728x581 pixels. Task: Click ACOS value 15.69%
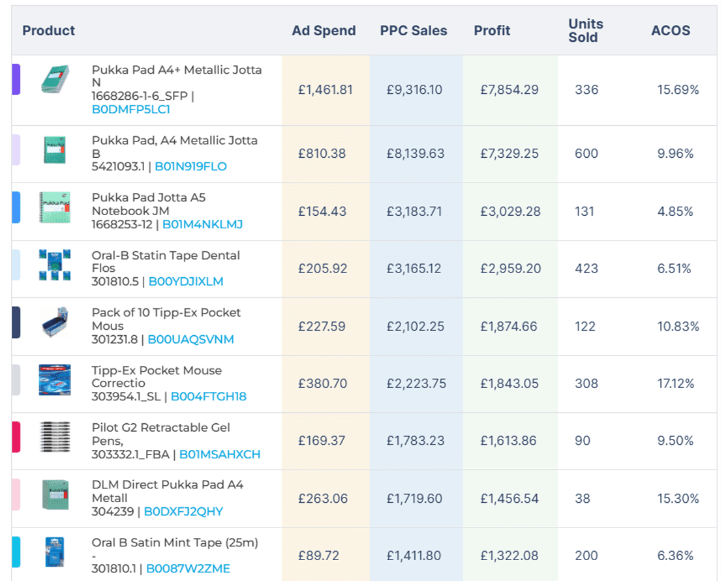point(678,90)
